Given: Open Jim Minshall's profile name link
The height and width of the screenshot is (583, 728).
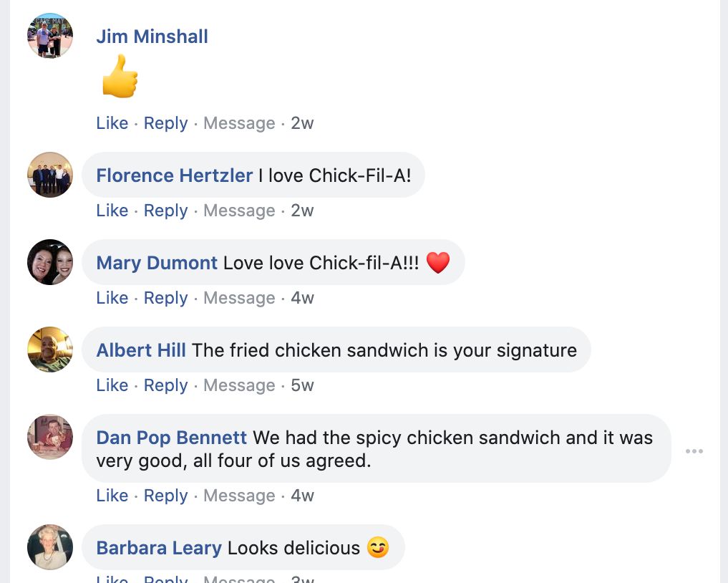Looking at the screenshot, I should coord(152,37).
